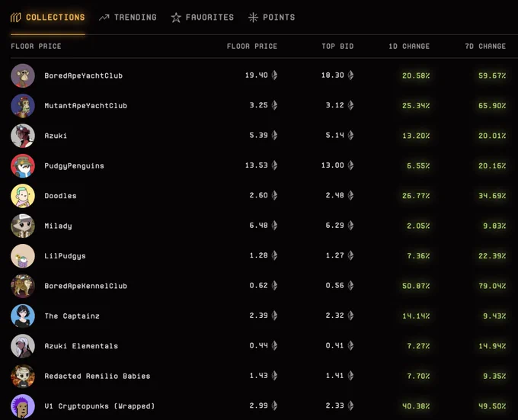Go to the Points tab
Viewport: 518px width, 420px height.
coord(271,18)
